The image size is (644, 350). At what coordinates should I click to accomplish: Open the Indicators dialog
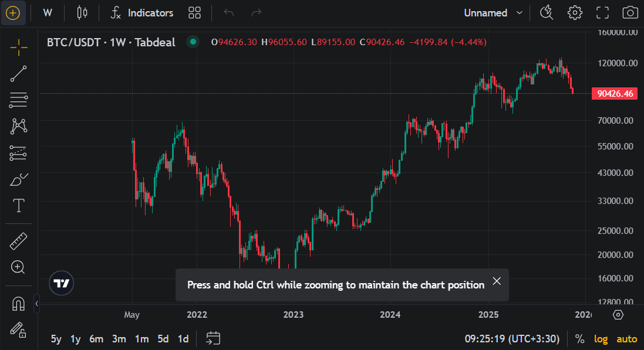click(142, 13)
